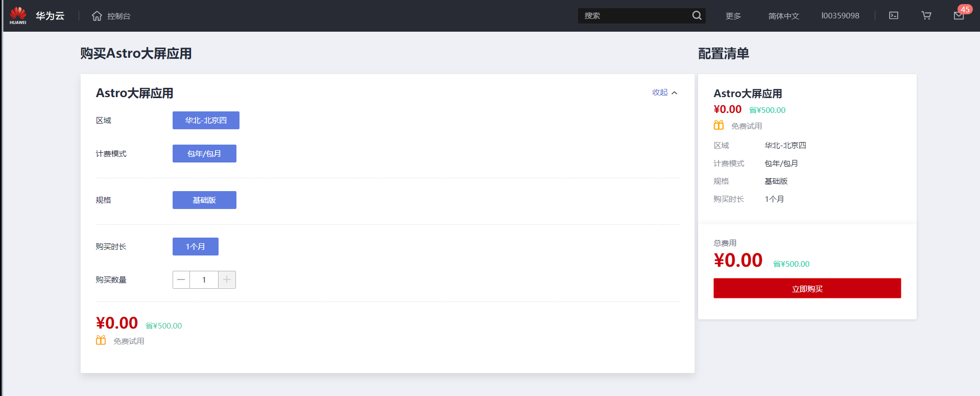Click 省¥500.00 beside main panel price

click(x=163, y=325)
